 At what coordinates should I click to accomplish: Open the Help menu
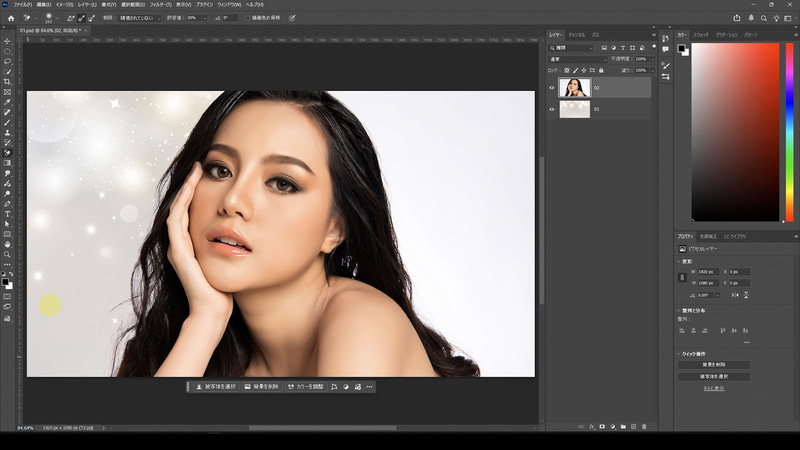point(255,5)
